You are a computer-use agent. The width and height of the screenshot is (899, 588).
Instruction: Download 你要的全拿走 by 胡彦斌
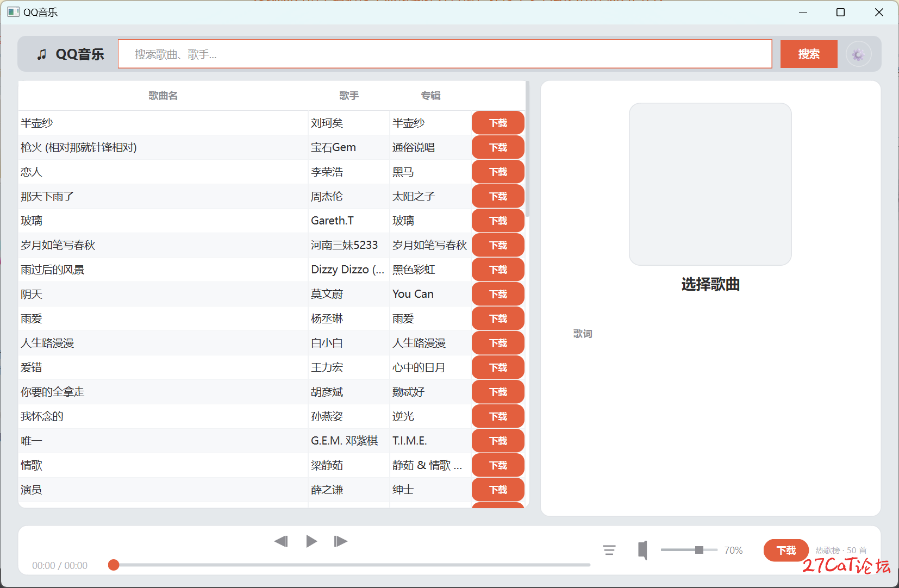[498, 392]
